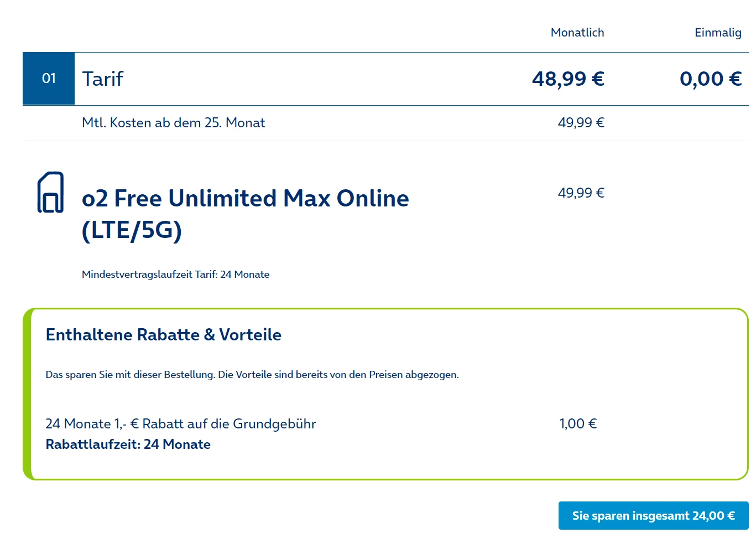
Task: Click the Einmalig column header
Action: click(x=717, y=33)
